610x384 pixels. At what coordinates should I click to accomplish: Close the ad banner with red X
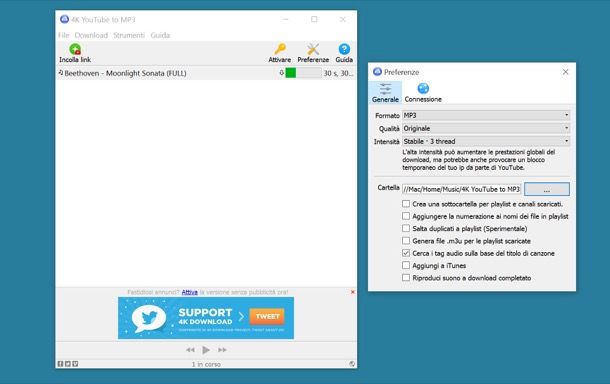tap(352, 292)
